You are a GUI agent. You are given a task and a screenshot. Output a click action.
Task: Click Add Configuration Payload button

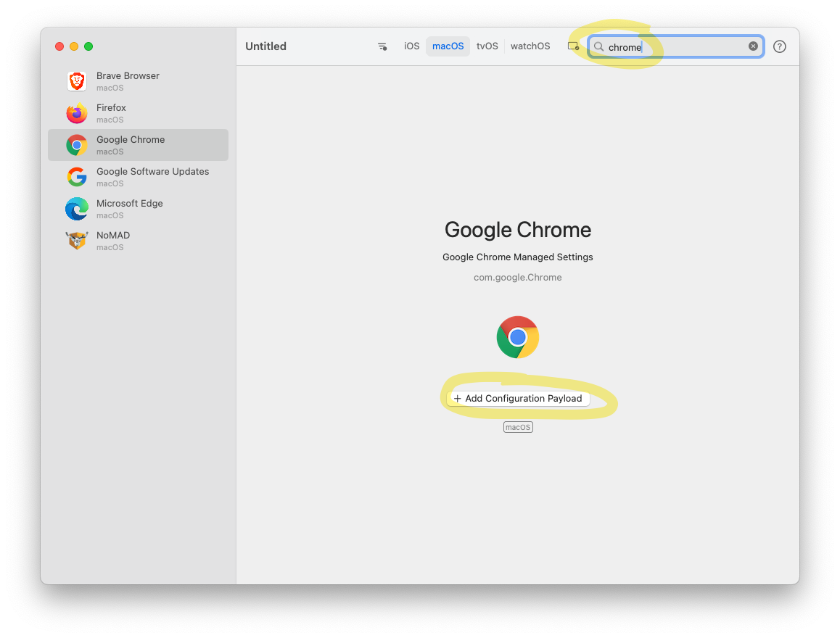[518, 399]
